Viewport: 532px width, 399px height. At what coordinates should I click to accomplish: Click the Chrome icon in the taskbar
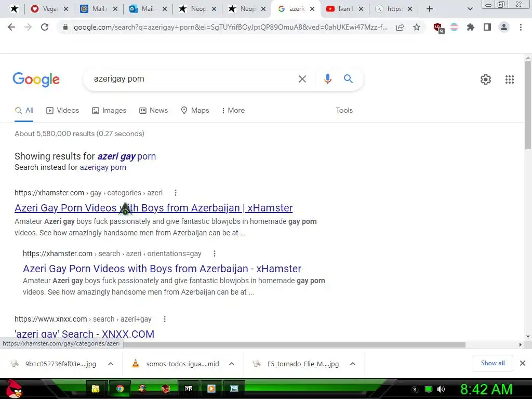[120, 389]
